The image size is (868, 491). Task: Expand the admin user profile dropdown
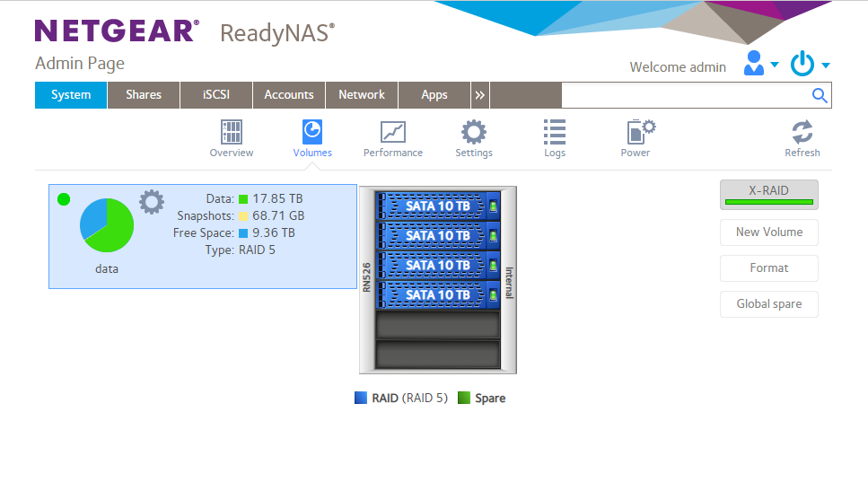click(761, 65)
